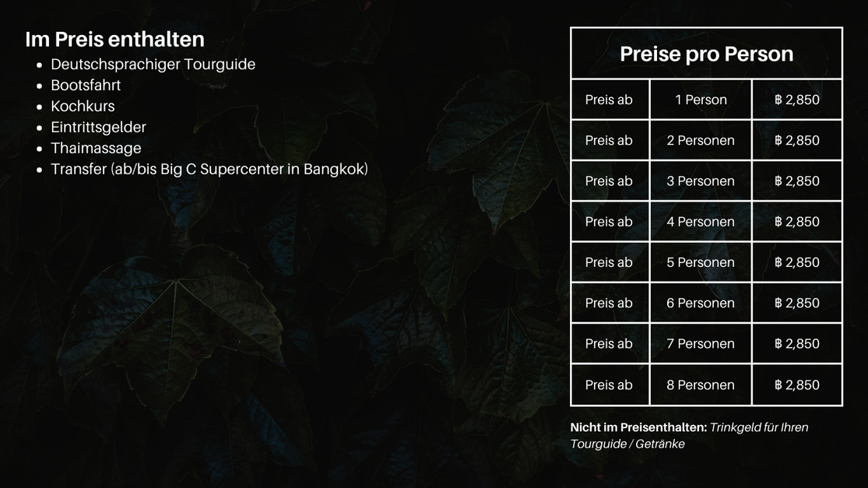Click the '4 Personen' table cell
Image resolution: width=868 pixels, height=488 pixels.
tap(701, 222)
